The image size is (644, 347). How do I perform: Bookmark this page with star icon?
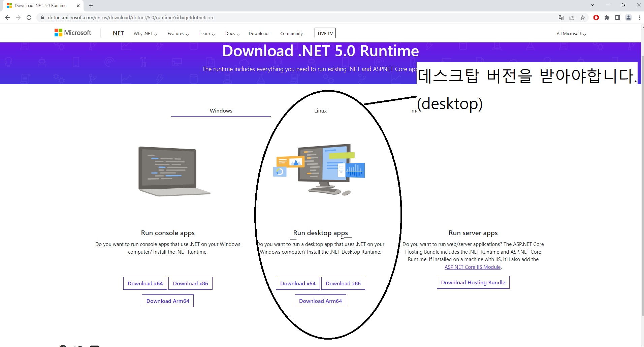pos(583,18)
